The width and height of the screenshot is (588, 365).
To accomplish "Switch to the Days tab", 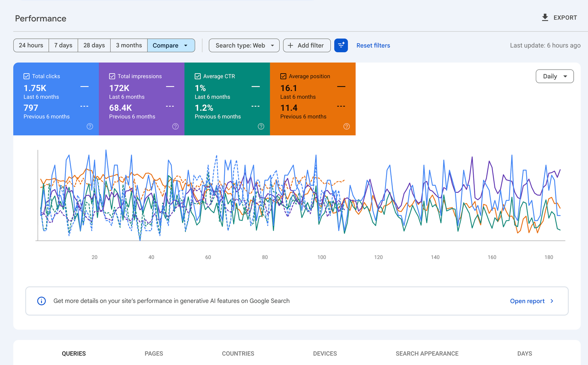I will click(x=524, y=354).
